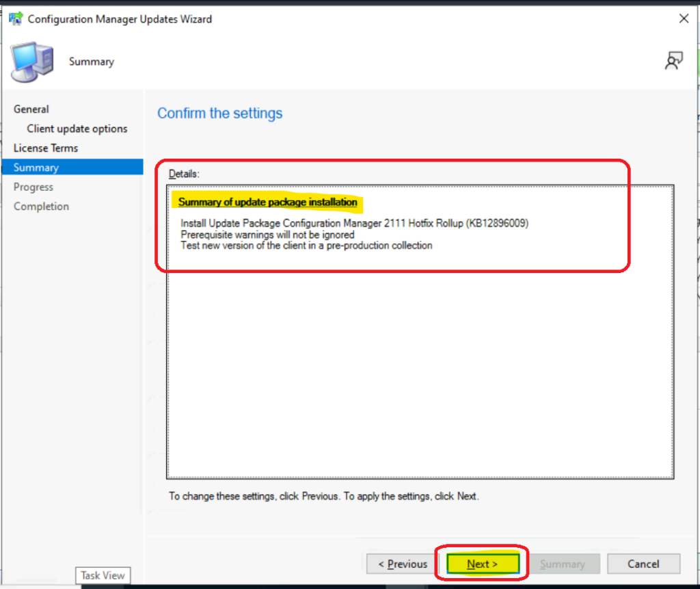Viewport: 700px width, 589px height.
Task: Select the Completion step in sidebar
Action: [x=42, y=206]
